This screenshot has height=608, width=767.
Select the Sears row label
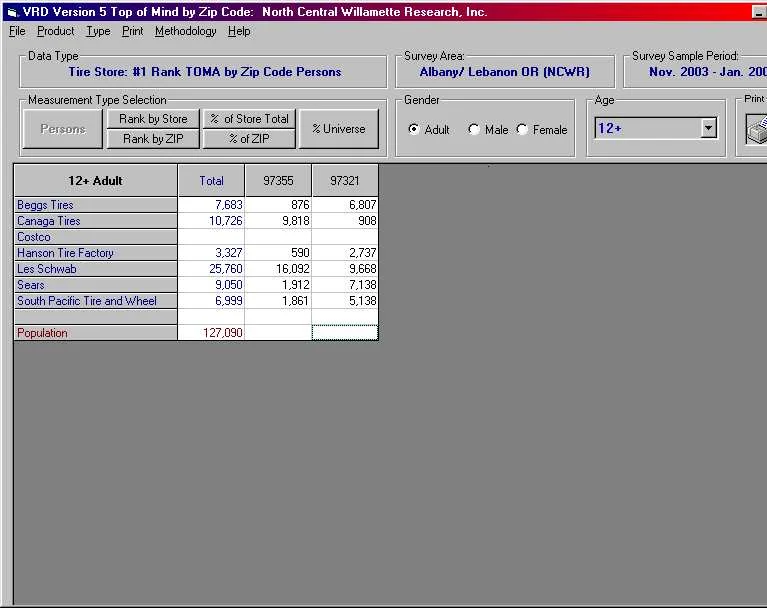coord(95,285)
